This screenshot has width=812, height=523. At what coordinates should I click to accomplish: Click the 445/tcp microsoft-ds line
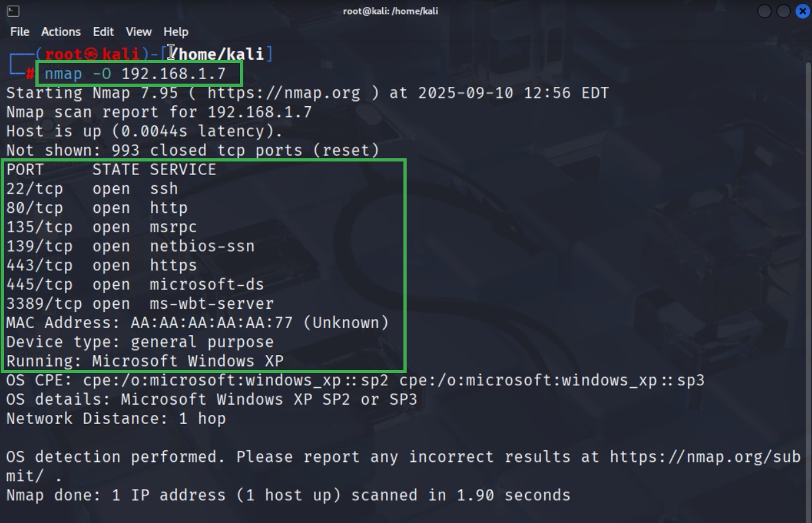click(135, 284)
